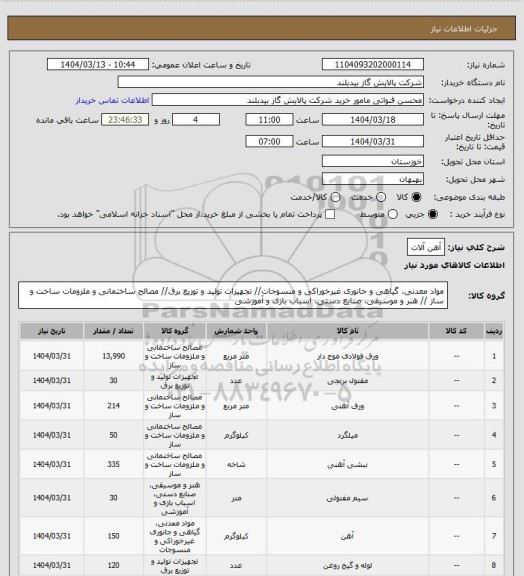Image resolution: width=524 pixels, height=576 pixels.
Task: Click item name میلگرد
Action: tap(347, 435)
